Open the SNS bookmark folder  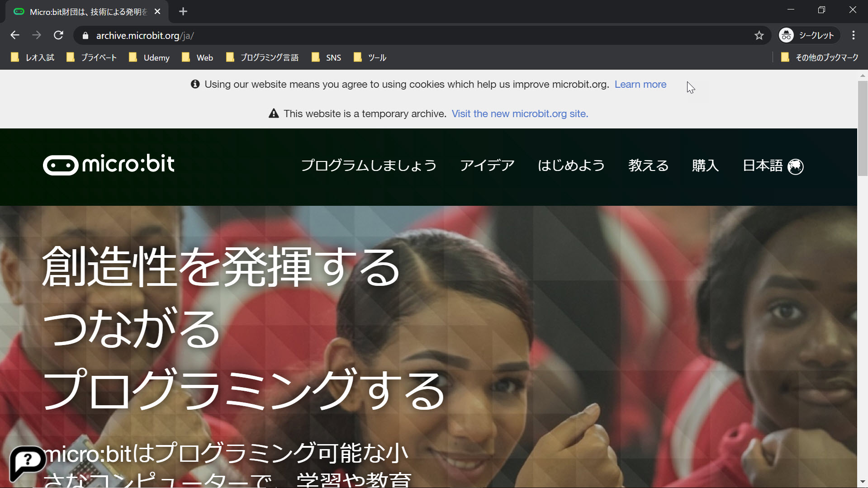[327, 57]
